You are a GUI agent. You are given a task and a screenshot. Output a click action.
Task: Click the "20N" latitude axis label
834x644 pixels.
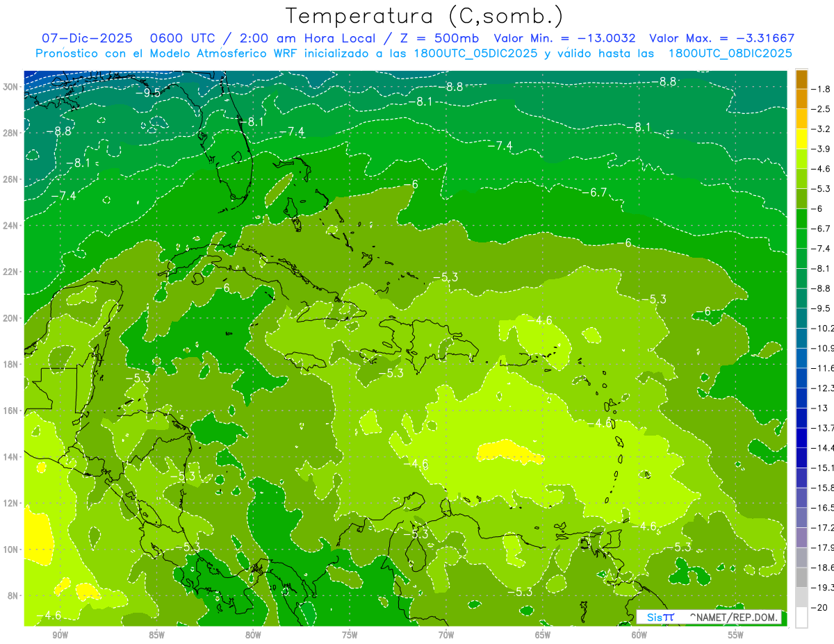click(x=10, y=318)
